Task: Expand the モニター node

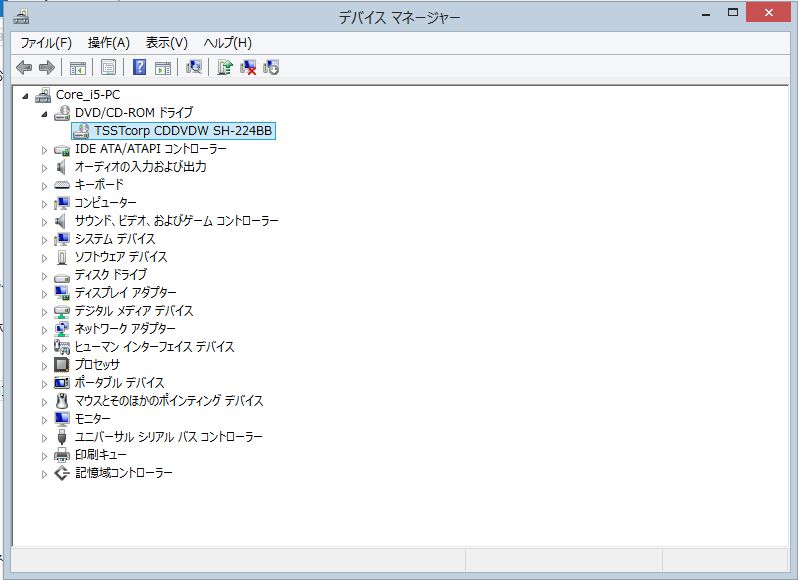Action: 44,420
